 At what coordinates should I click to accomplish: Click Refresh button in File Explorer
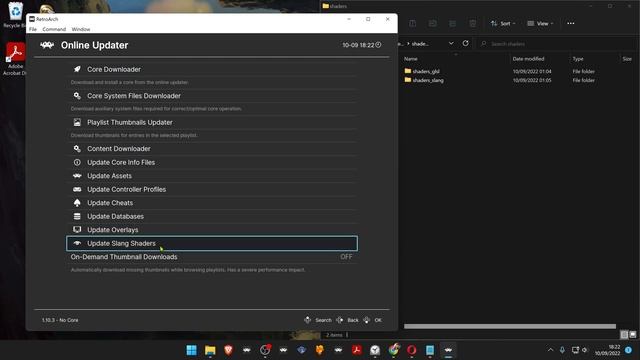465,43
